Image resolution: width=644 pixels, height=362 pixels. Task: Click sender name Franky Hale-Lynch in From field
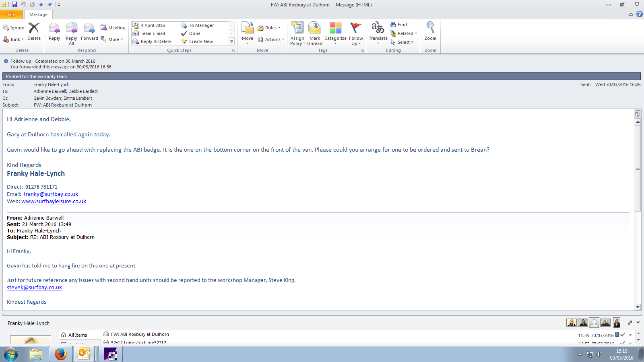(52, 84)
